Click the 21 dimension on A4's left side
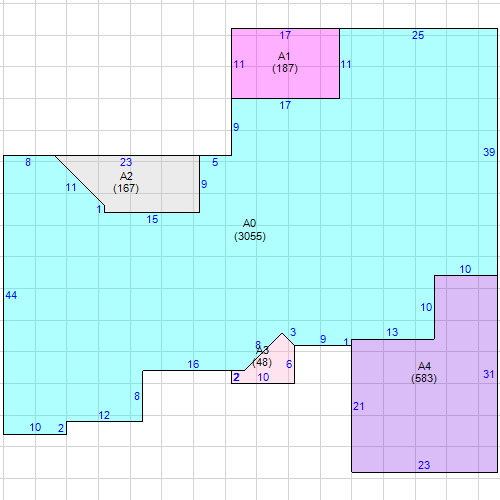The width and height of the screenshot is (500, 500). [359, 406]
